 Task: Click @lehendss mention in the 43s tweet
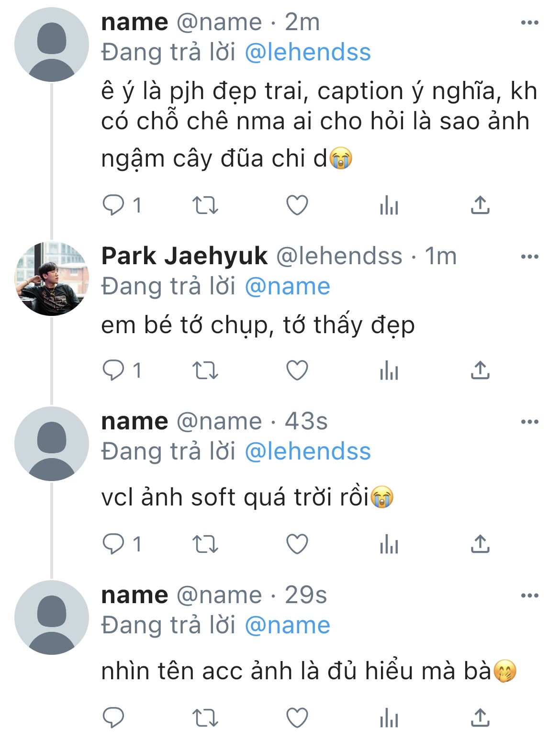307,451
